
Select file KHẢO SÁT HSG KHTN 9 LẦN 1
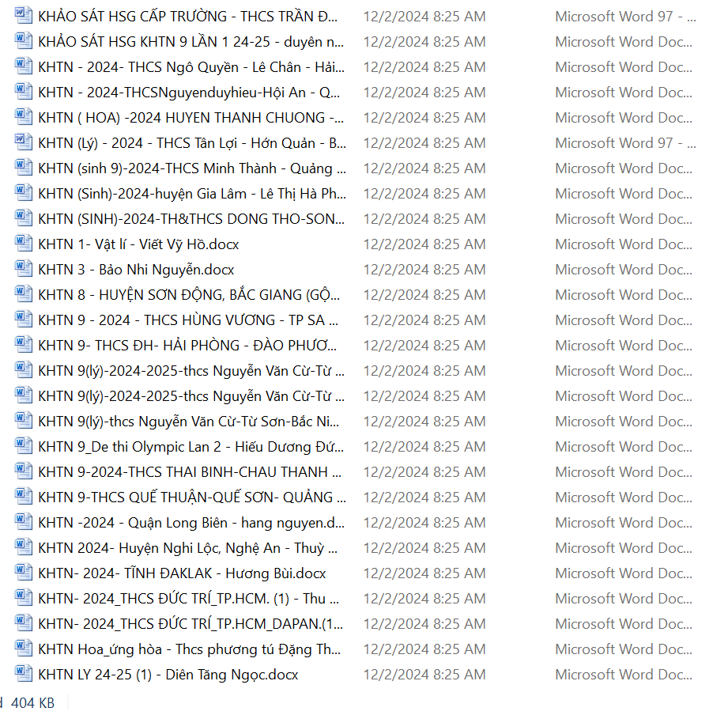click(190, 41)
